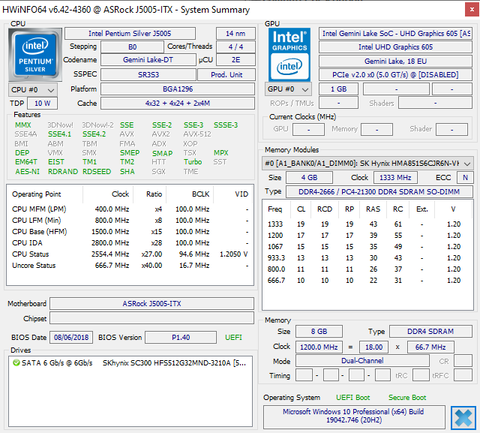Open the CPU #0 selector dropdown

click(33, 90)
